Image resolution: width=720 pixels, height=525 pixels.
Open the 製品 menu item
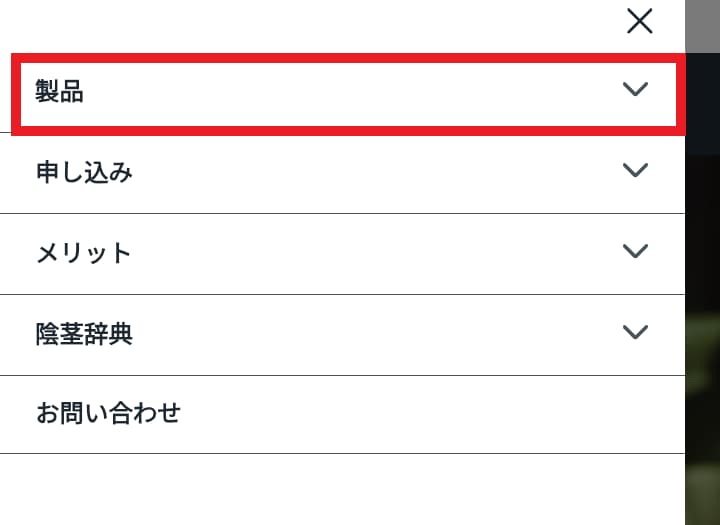300,93
